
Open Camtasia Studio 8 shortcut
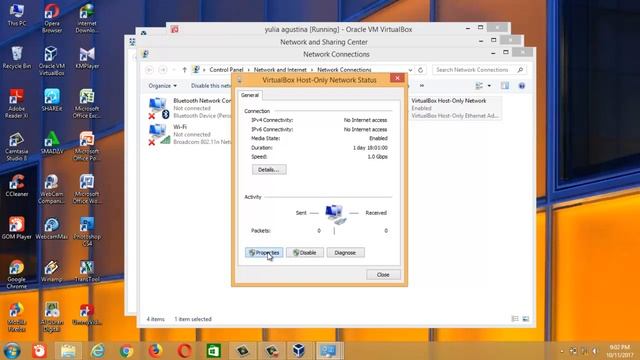tap(17, 146)
